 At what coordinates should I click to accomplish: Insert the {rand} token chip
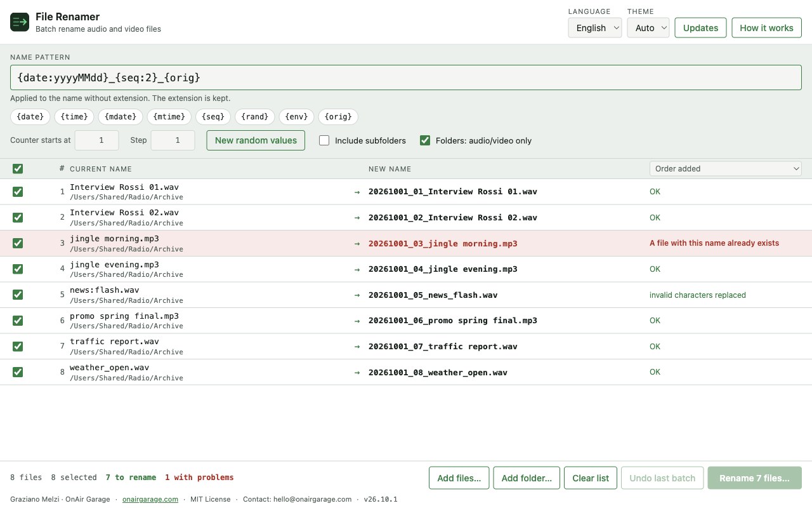(x=255, y=117)
